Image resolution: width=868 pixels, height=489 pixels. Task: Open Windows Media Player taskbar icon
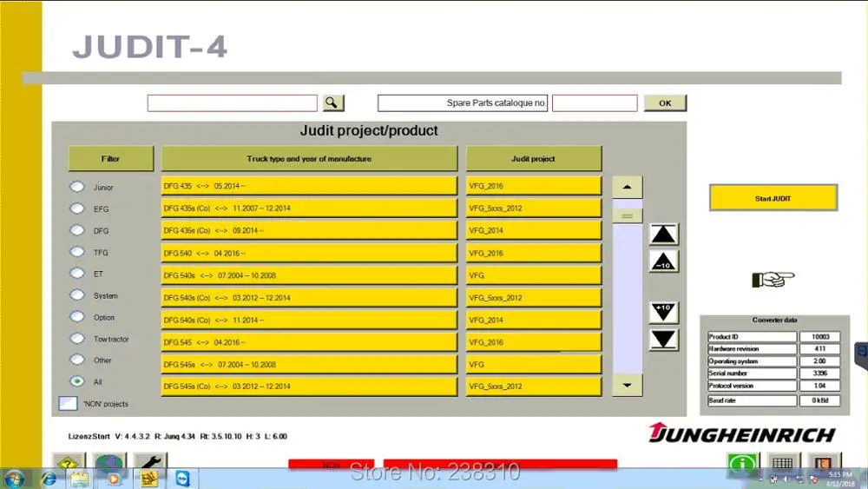pos(114,479)
